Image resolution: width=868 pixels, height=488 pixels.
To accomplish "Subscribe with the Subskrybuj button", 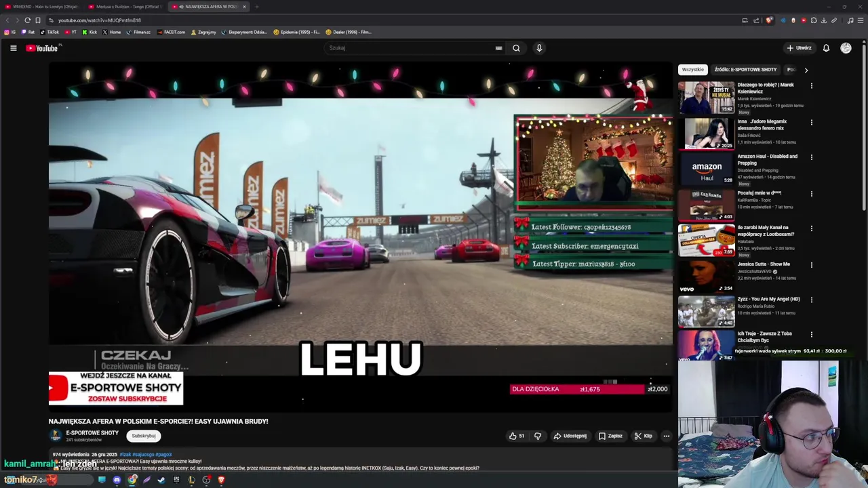I will (144, 436).
